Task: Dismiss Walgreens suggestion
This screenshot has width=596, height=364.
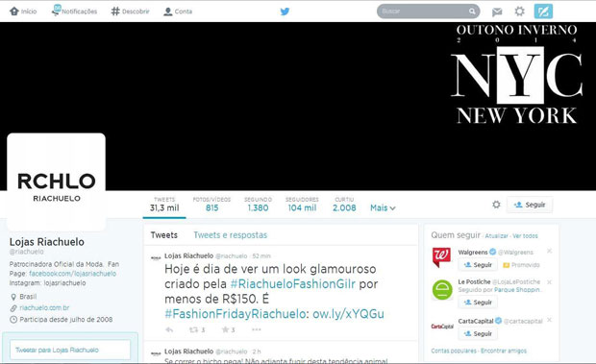Action: [x=549, y=251]
